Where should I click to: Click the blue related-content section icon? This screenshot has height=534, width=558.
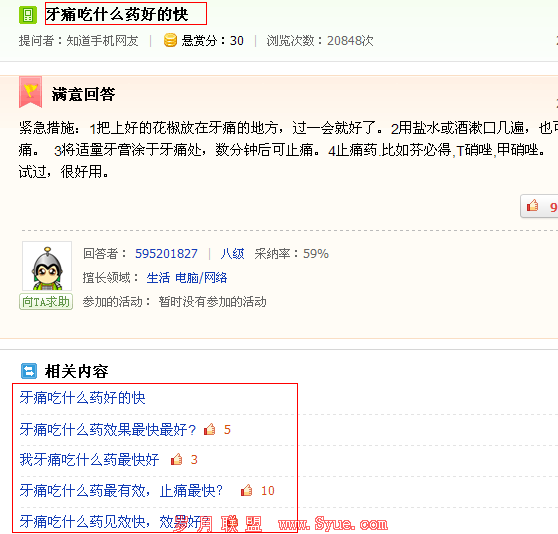tap(29, 371)
